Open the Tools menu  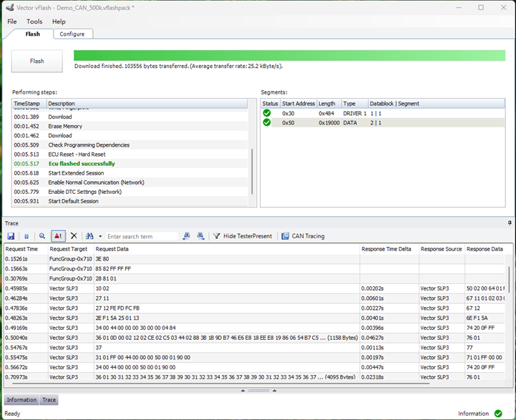(x=34, y=21)
